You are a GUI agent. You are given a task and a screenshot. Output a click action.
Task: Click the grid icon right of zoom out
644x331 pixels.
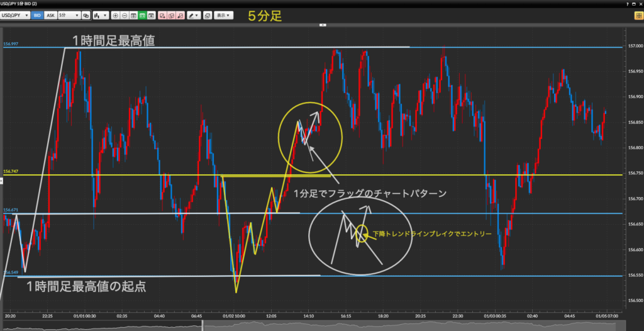[134, 14]
